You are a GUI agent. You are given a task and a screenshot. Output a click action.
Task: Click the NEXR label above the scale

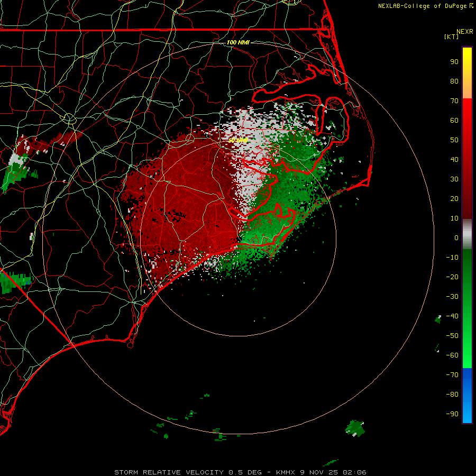[464, 32]
